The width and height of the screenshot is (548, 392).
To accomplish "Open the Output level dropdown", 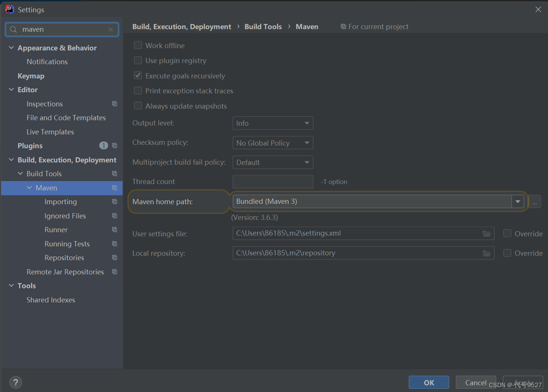I will [x=273, y=123].
